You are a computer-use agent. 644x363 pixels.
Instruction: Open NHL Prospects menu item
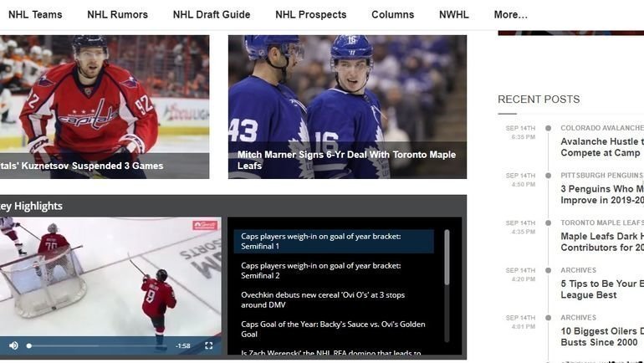click(311, 14)
